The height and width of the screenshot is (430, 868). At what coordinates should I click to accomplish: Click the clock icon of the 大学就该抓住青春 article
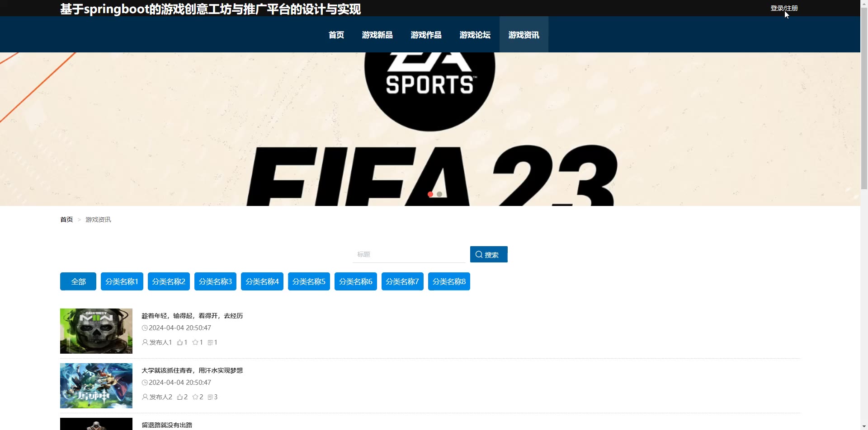point(145,383)
